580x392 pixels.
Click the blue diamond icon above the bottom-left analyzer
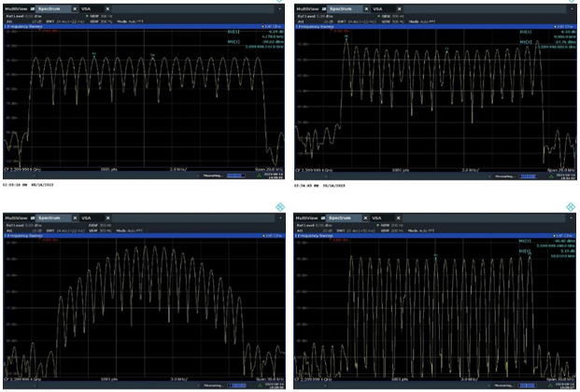point(280,206)
